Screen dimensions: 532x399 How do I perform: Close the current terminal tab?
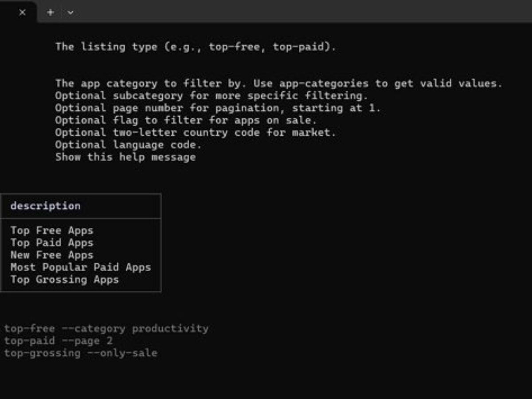click(x=22, y=12)
